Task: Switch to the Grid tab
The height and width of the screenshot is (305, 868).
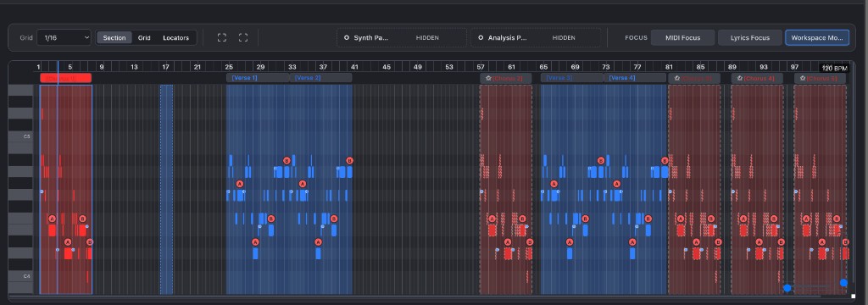Action: (x=144, y=37)
